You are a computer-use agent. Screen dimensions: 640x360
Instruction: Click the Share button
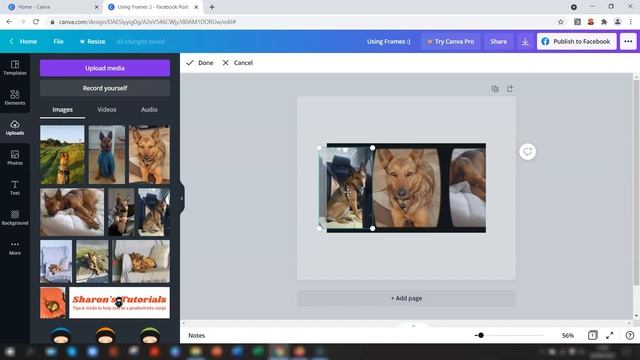pos(498,42)
